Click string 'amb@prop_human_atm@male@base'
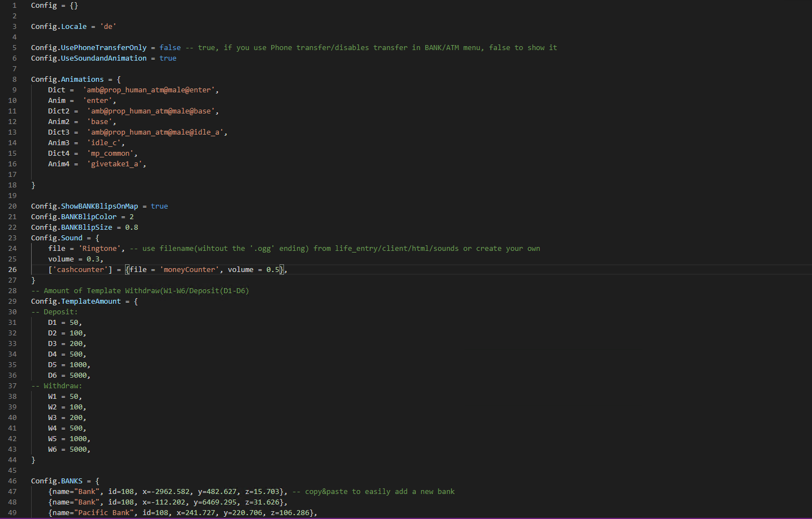 pyautogui.click(x=151, y=111)
